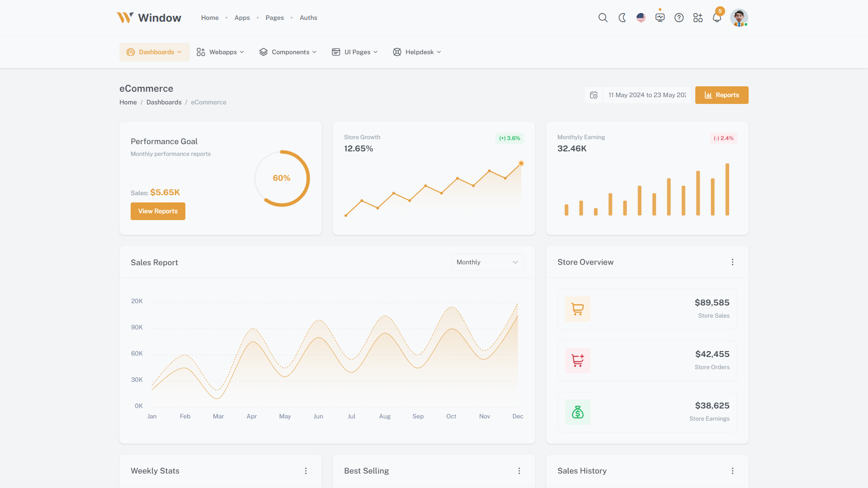Open the Dashboards breadcrumb link
Screen dimensions: 868x488
(164, 102)
